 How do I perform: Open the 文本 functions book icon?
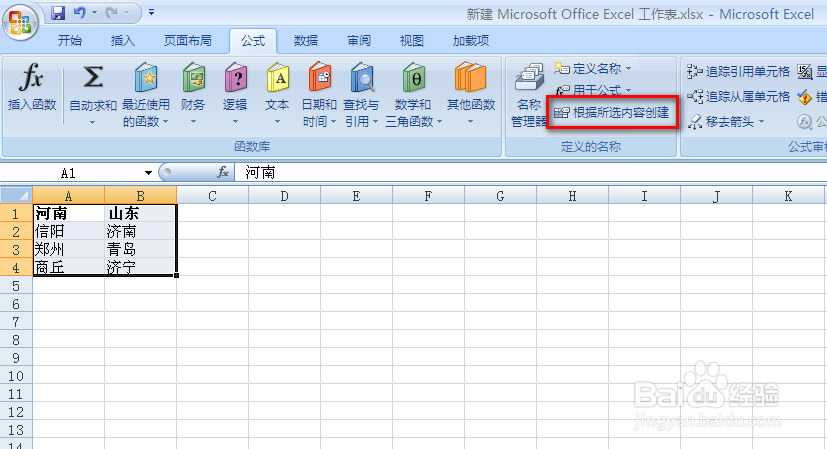click(x=277, y=78)
